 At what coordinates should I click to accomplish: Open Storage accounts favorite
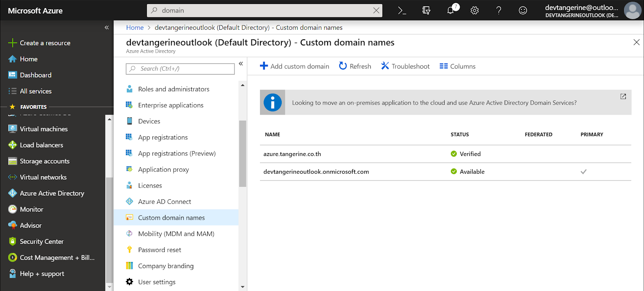tap(39, 161)
